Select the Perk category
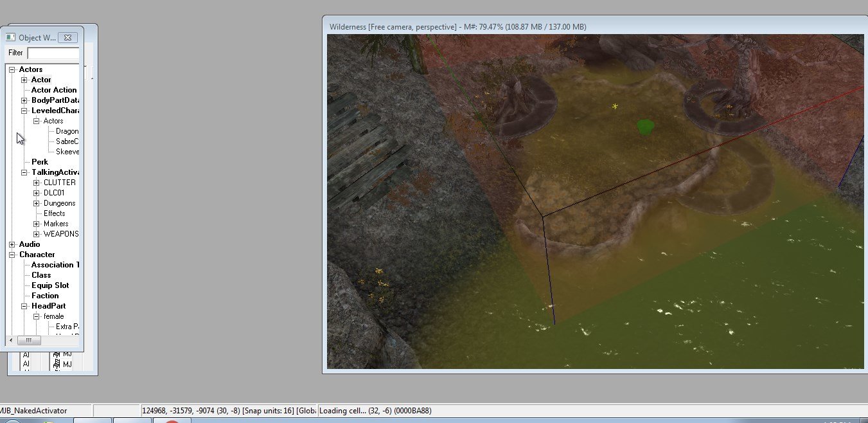This screenshot has width=868, height=423. click(x=40, y=162)
